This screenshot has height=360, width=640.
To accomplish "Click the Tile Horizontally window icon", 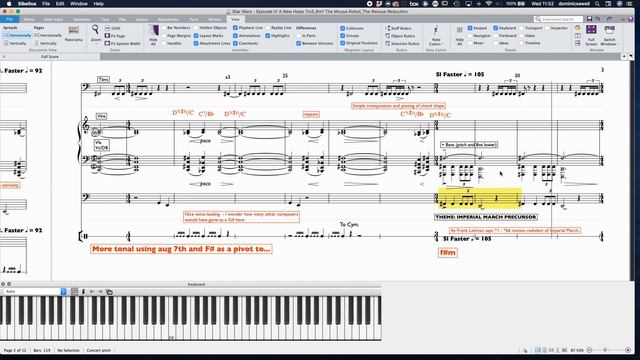I will [x=578, y=36].
